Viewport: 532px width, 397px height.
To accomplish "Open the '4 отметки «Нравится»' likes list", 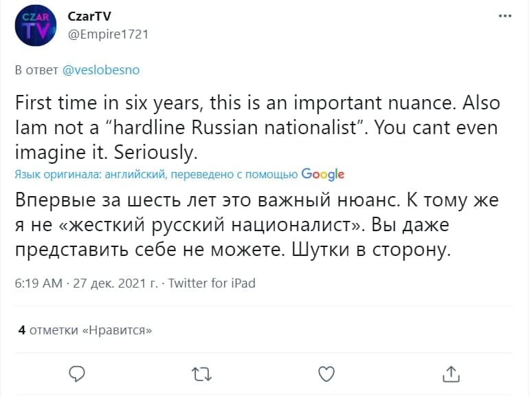I will pos(85,330).
